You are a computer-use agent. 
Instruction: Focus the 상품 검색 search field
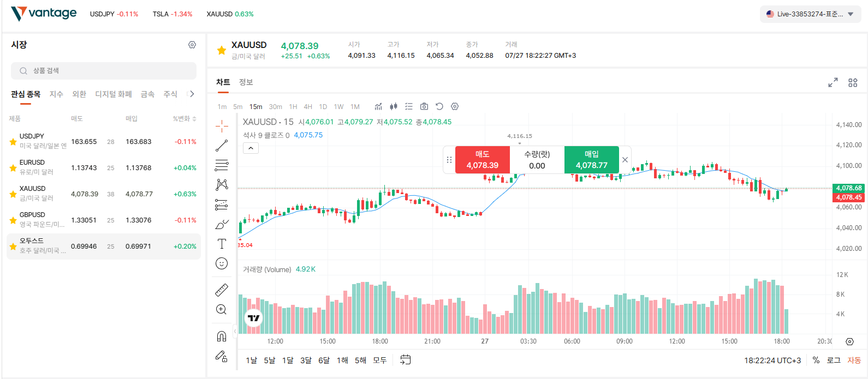(104, 71)
